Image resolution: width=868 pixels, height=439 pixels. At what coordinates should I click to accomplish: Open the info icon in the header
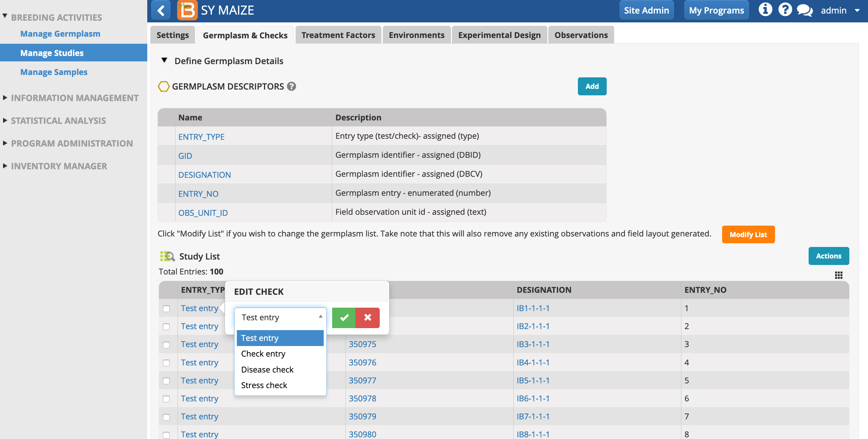[x=766, y=10]
